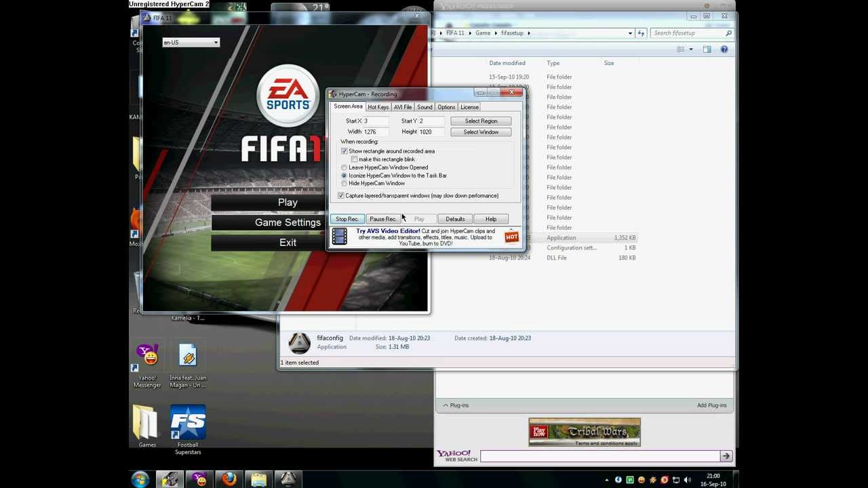Click the Defaults button in HyperCam
This screenshot has width=868, height=488.
click(455, 219)
